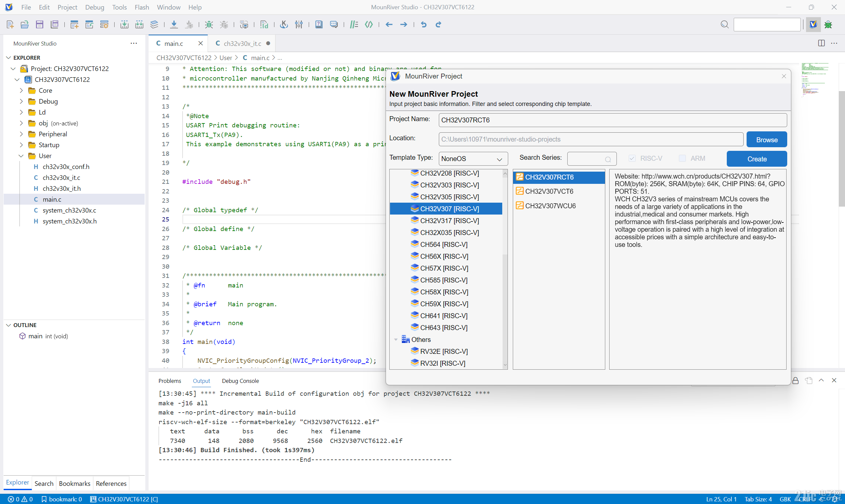This screenshot has width=845, height=504.
Task: Click the green bug perspective icon top right
Action: coord(828,24)
